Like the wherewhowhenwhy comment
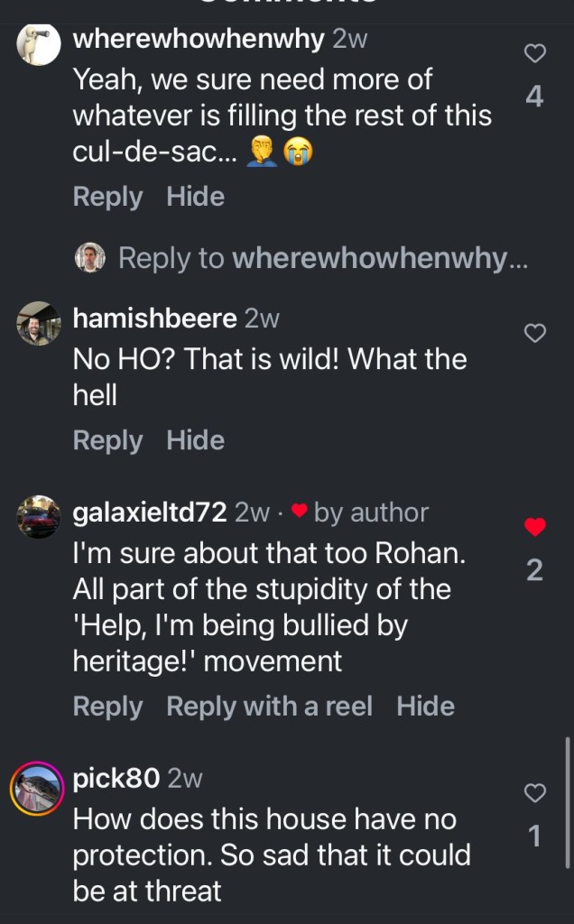This screenshot has width=574, height=924. click(x=535, y=54)
